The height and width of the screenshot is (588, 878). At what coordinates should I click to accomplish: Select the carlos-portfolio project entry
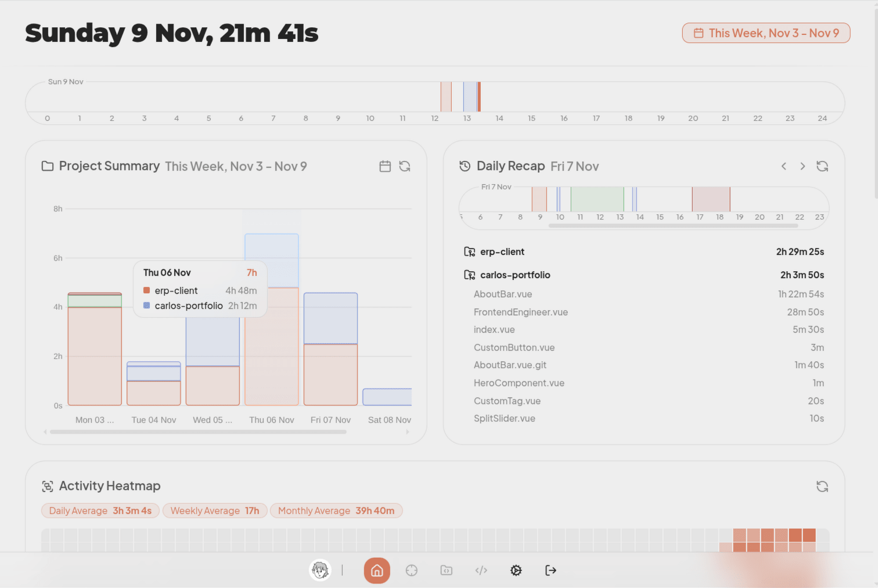click(x=515, y=275)
